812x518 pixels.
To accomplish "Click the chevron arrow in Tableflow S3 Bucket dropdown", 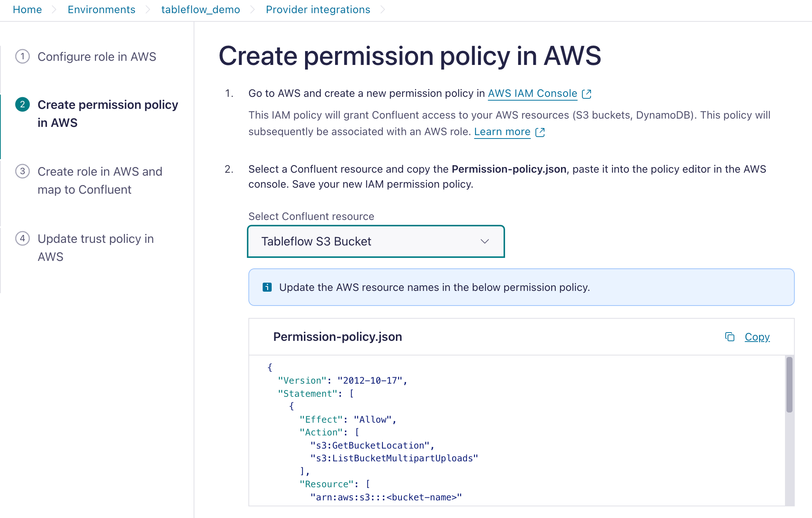I will pyautogui.click(x=485, y=241).
